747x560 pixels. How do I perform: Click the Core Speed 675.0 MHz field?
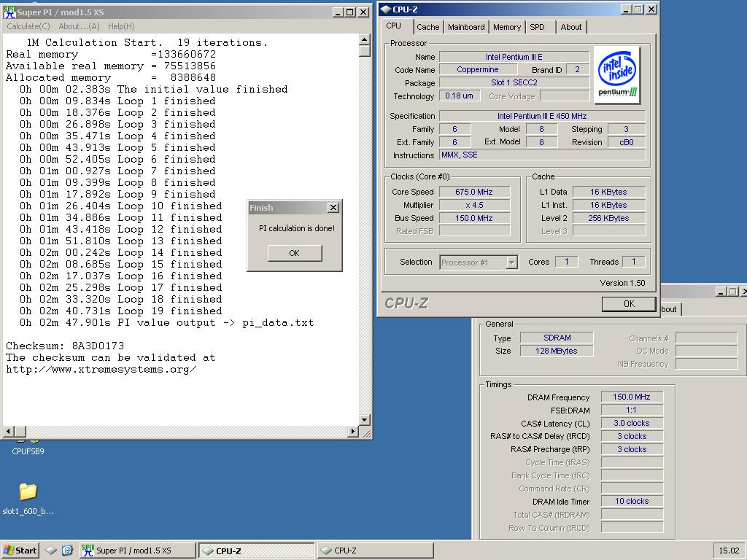pos(474,192)
